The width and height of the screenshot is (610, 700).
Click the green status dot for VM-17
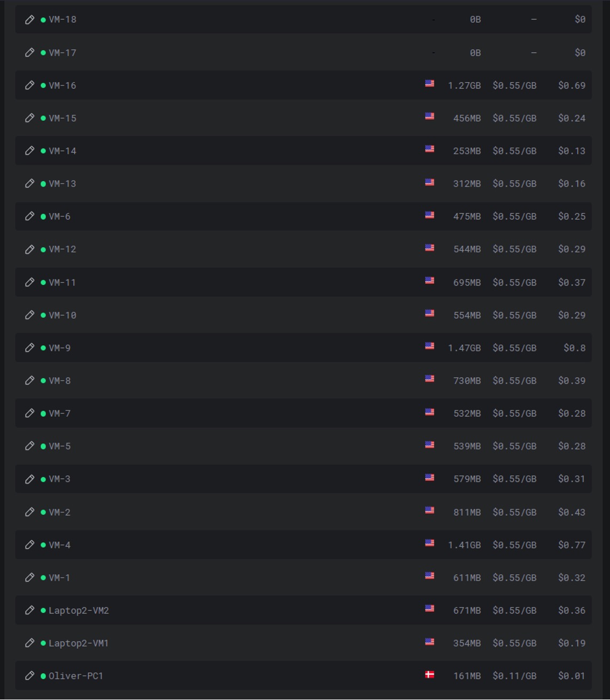[43, 53]
